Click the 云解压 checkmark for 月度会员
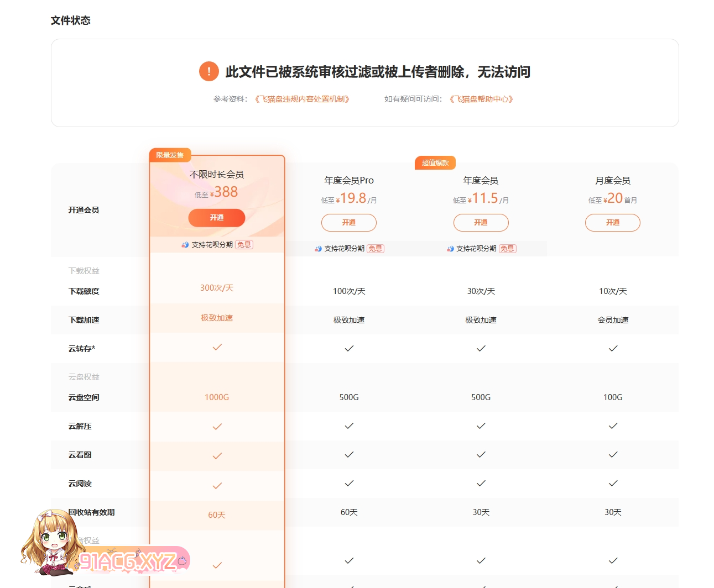 click(613, 426)
